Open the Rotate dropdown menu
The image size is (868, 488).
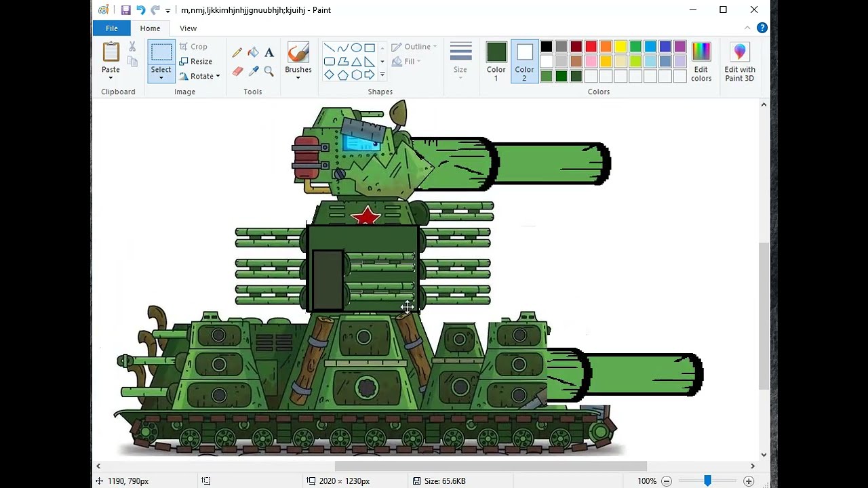[x=199, y=77]
